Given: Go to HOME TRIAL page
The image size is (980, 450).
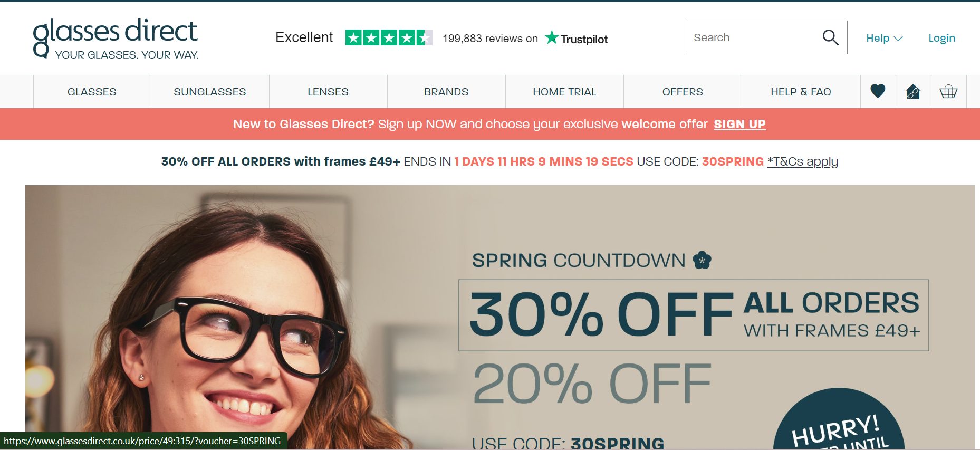Looking at the screenshot, I should (x=564, y=92).
